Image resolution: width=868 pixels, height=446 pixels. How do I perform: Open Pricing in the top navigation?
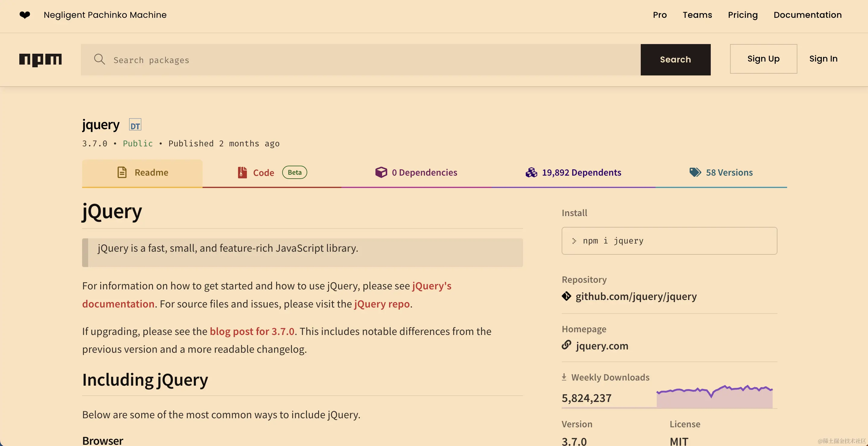tap(743, 15)
